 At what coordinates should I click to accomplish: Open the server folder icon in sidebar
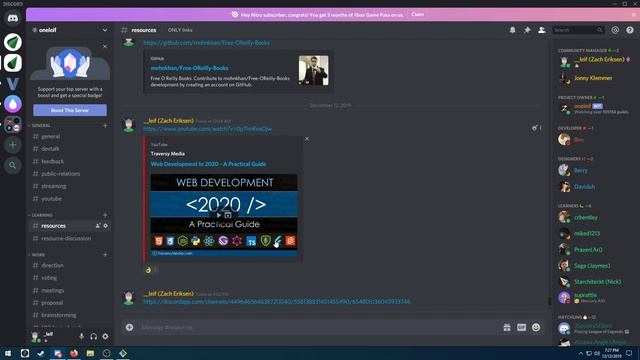click(13, 124)
